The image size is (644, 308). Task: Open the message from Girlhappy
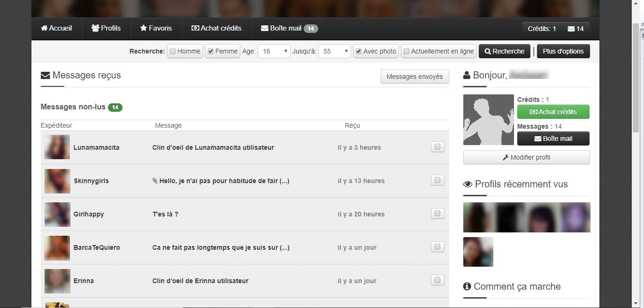(x=165, y=214)
